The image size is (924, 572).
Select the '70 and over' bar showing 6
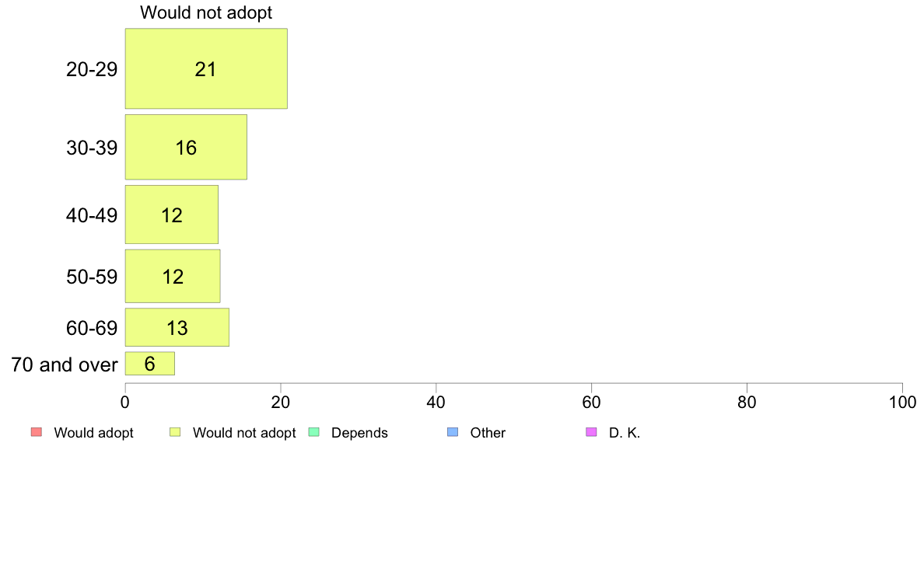[149, 364]
